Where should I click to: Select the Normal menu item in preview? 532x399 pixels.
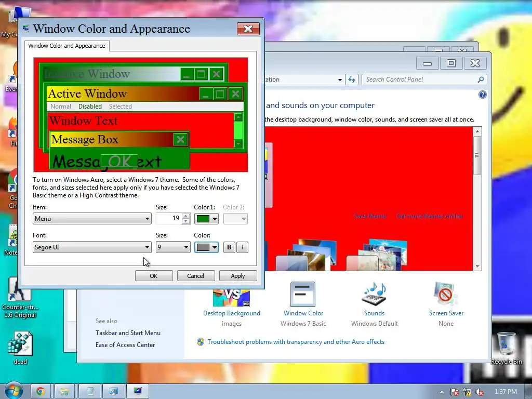[61, 107]
